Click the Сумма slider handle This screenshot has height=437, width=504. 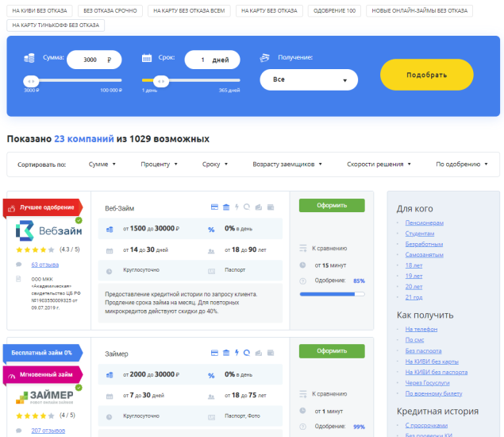tap(31, 81)
